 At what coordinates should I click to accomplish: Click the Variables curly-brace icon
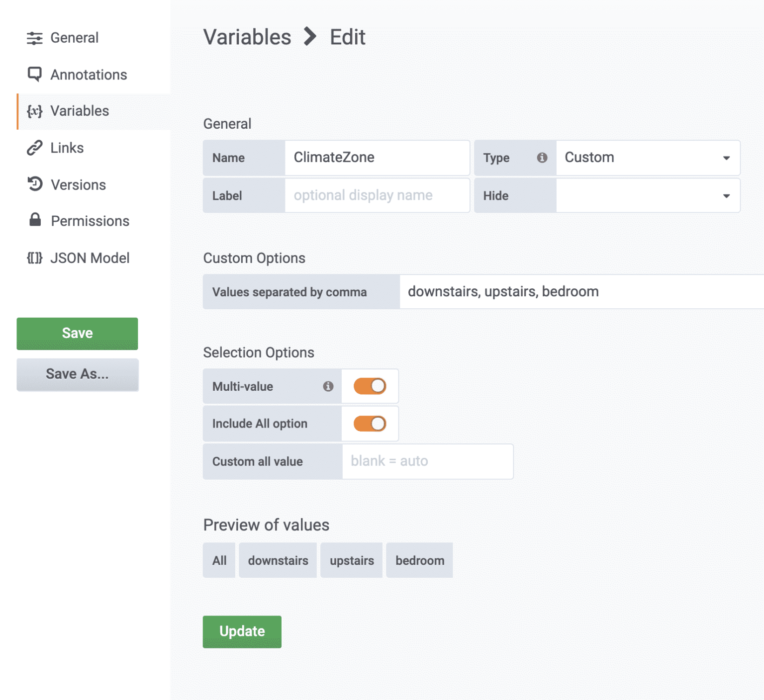pyautogui.click(x=34, y=111)
